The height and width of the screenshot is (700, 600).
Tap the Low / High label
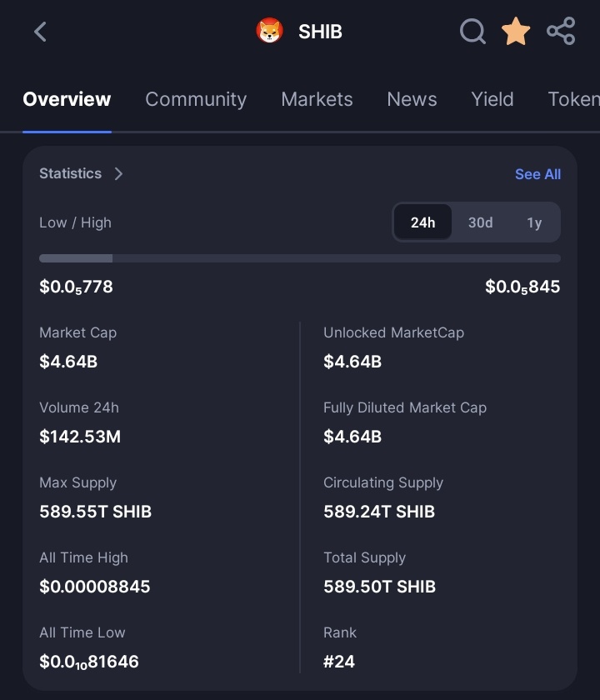point(76,222)
